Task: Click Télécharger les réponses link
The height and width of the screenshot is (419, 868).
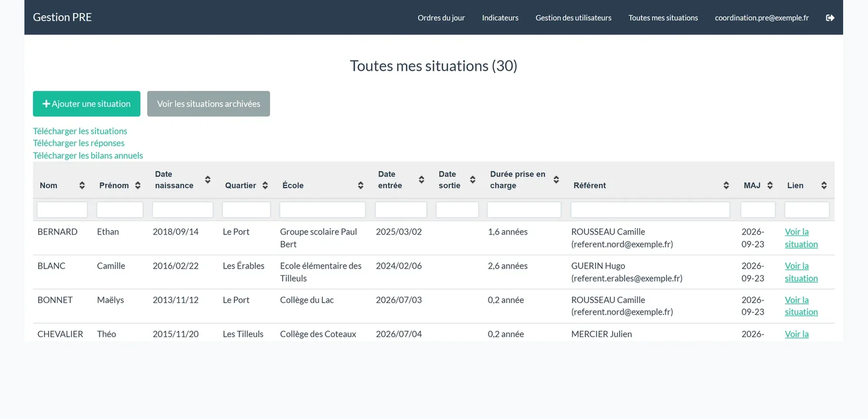Action: tap(79, 143)
